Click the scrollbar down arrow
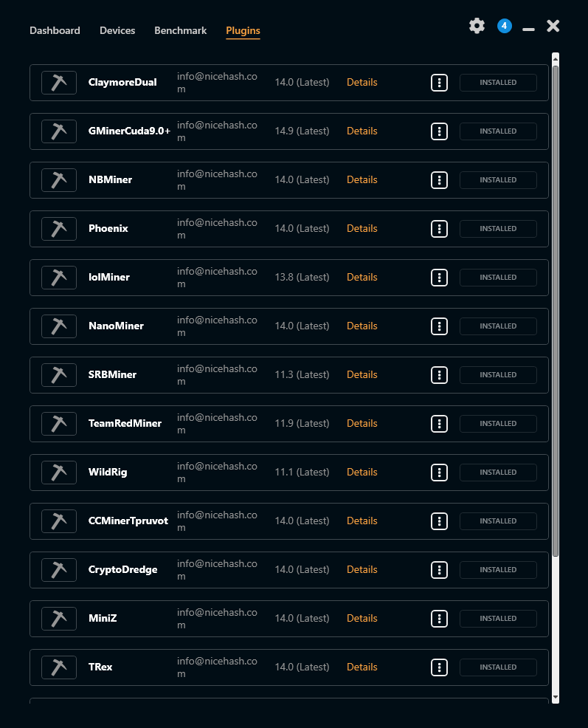This screenshot has width=588, height=728. (x=556, y=698)
